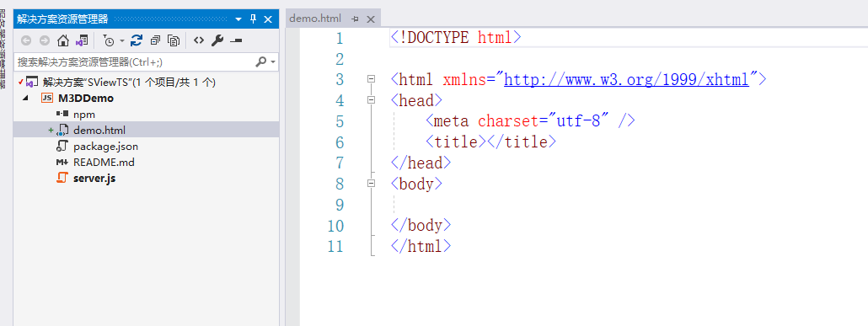Click the blue Refresh arrows icon

pos(137,40)
